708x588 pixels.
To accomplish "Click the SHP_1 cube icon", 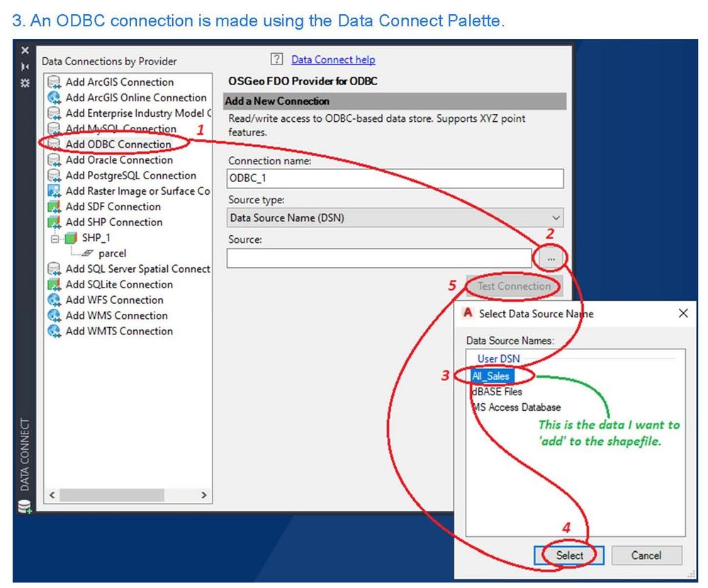I will pos(71,238).
